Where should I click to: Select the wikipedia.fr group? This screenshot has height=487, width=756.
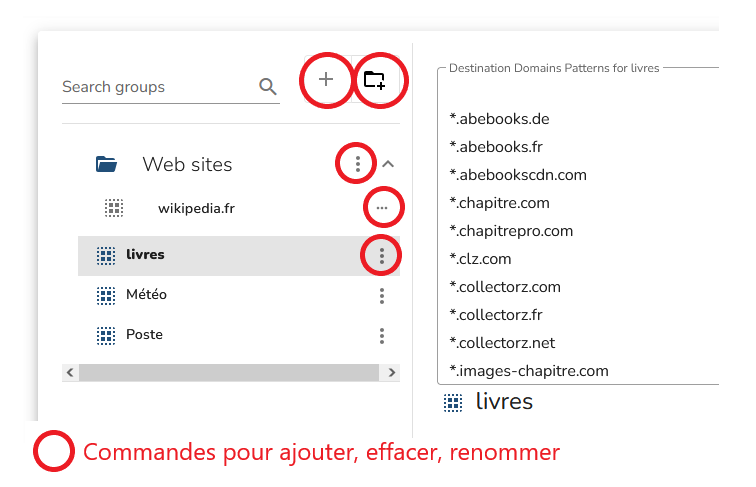(195, 209)
